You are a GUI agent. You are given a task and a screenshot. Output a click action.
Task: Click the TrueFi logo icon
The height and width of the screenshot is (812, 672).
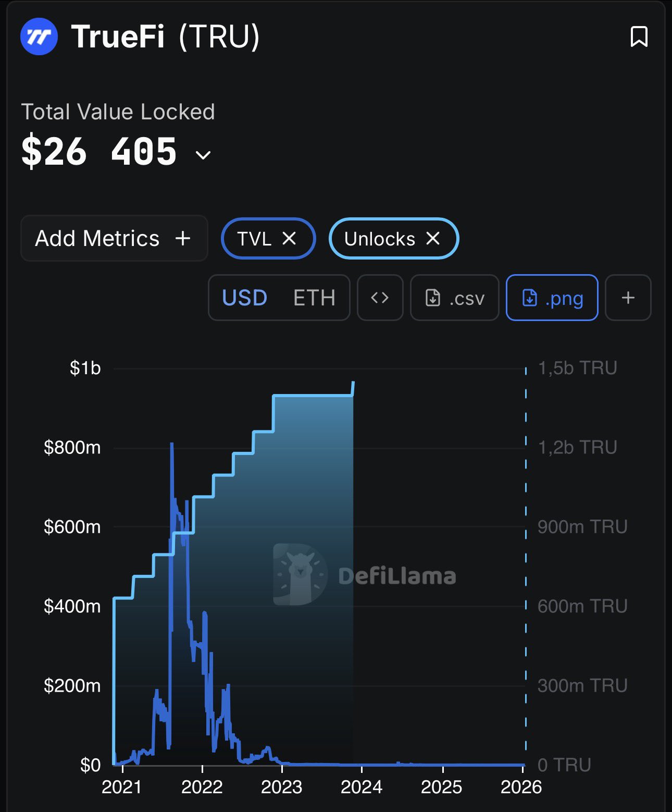tap(39, 37)
